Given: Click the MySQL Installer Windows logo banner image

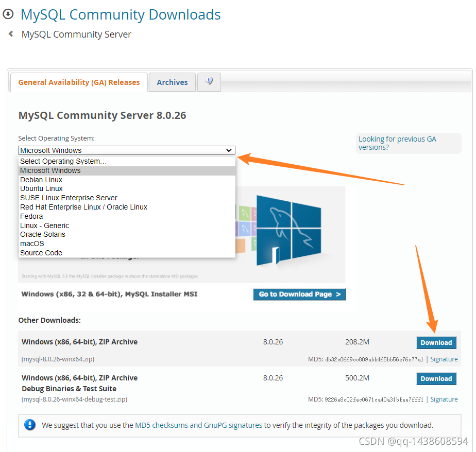Looking at the screenshot, I should click(x=288, y=231).
